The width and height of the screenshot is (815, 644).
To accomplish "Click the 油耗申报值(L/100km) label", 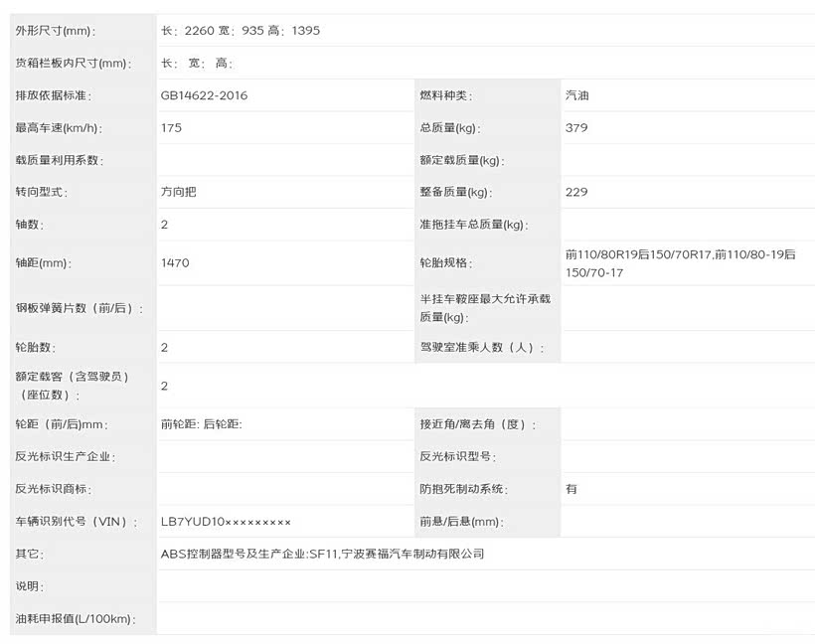I will (75, 619).
